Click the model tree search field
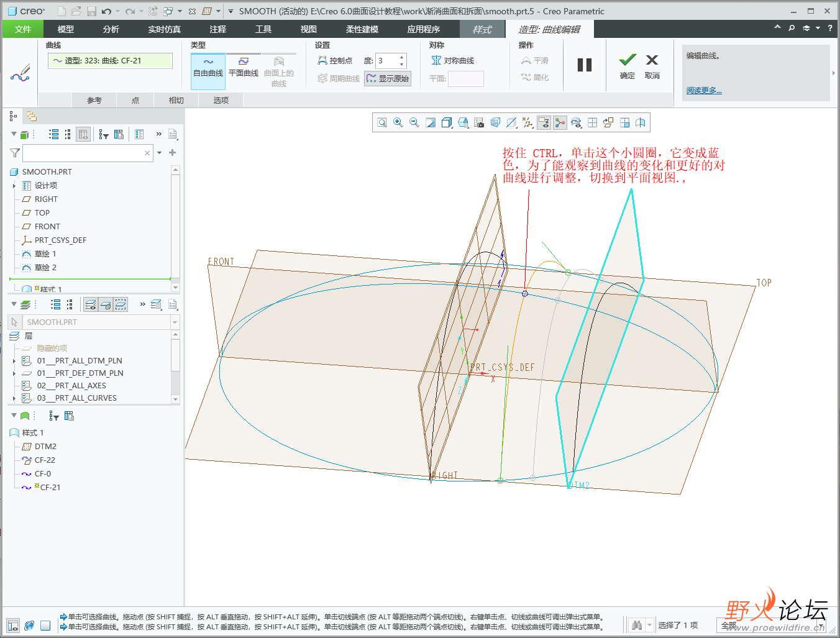This screenshot has width=840, height=638. coord(87,153)
